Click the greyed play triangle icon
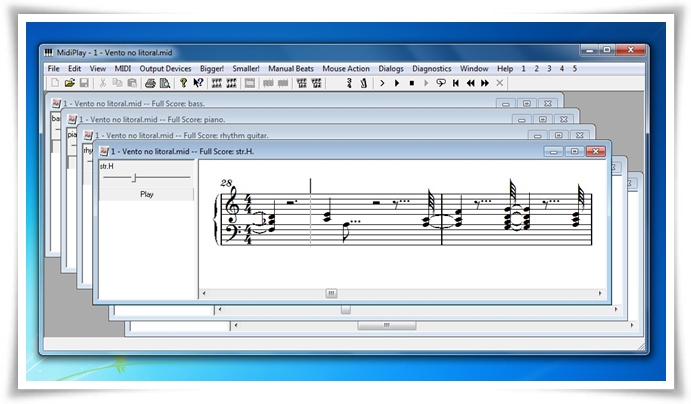The height and width of the screenshot is (404, 691). [426, 83]
